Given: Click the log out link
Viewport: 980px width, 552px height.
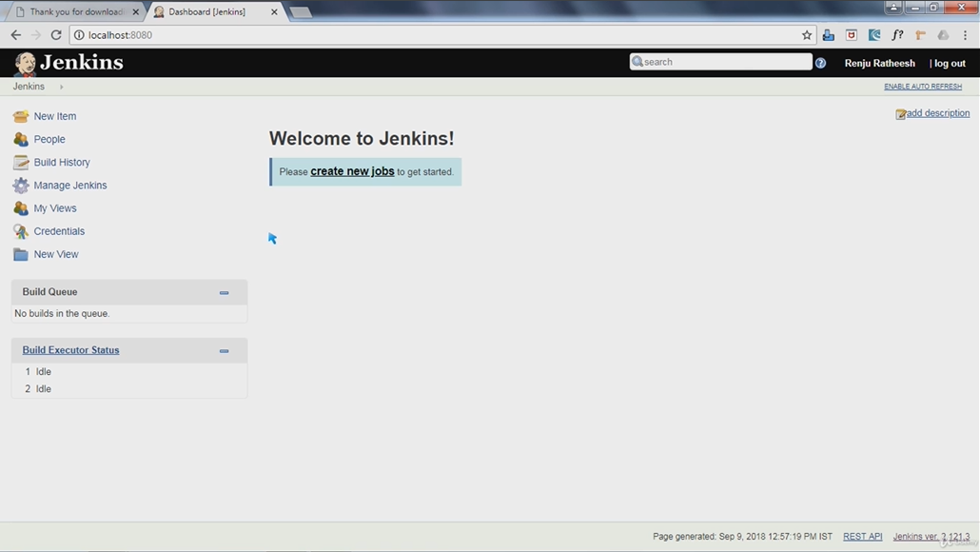Looking at the screenshot, I should (950, 63).
